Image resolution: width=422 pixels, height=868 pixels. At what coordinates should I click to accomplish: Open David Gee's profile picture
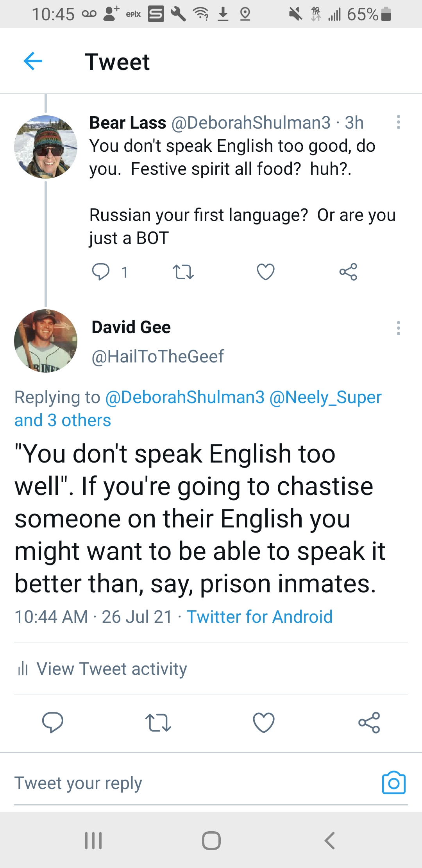point(46,341)
